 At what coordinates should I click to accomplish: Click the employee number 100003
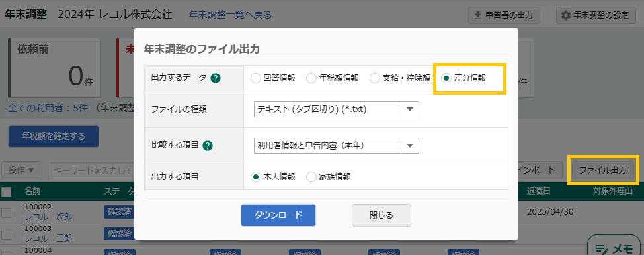pos(38,229)
